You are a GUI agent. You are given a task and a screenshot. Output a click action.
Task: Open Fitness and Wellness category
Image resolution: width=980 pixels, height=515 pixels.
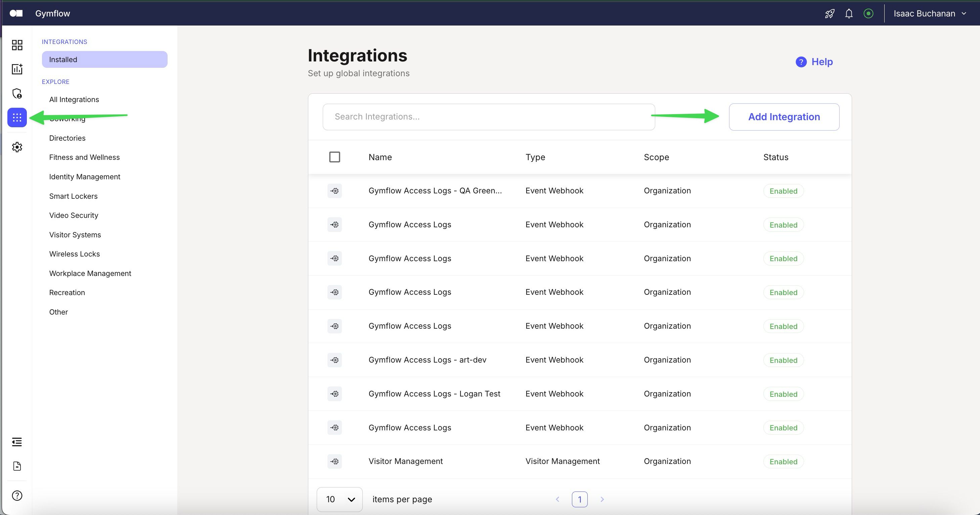pos(84,157)
